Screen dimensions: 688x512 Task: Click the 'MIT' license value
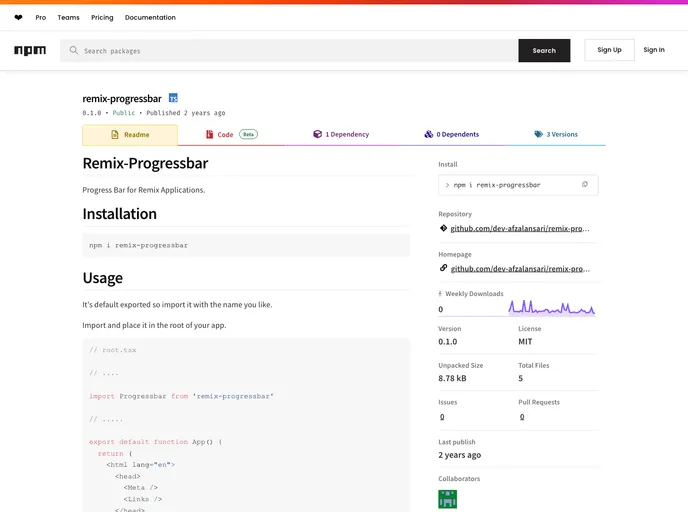(x=525, y=342)
